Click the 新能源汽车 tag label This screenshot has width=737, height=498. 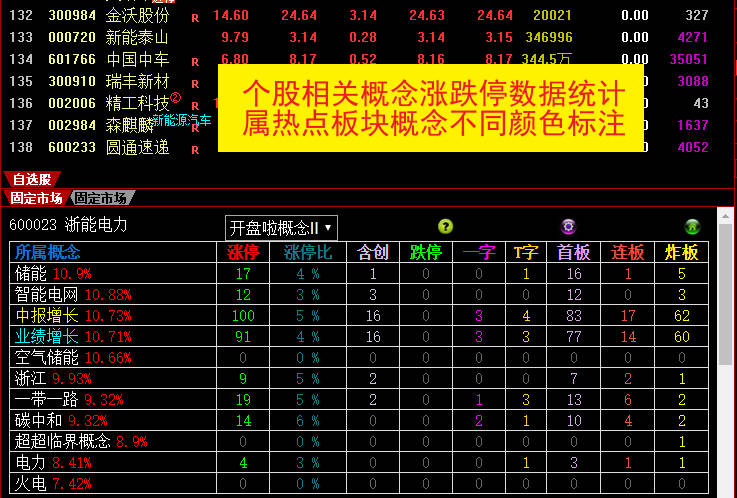tap(181, 120)
